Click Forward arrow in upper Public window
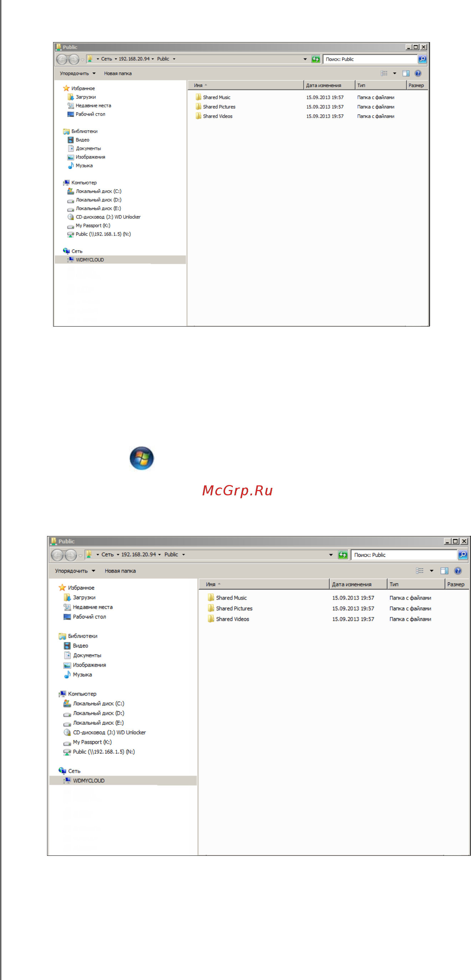The image size is (471, 980). 74,59
